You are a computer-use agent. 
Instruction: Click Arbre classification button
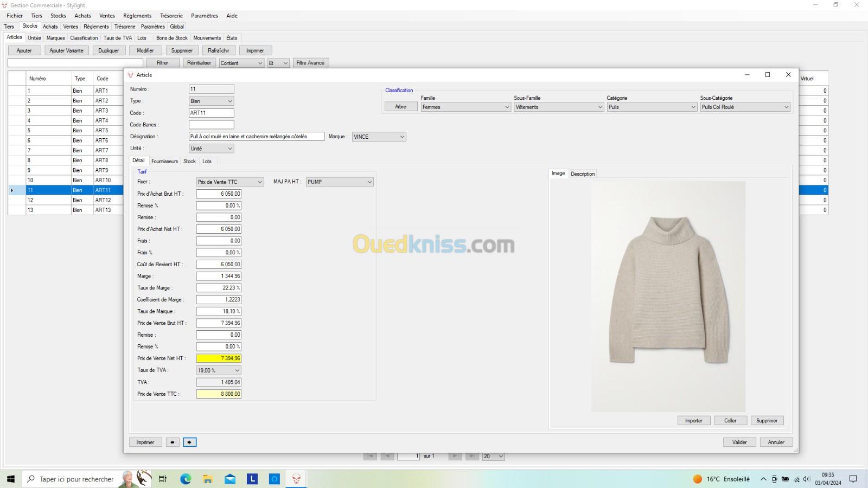401,107
